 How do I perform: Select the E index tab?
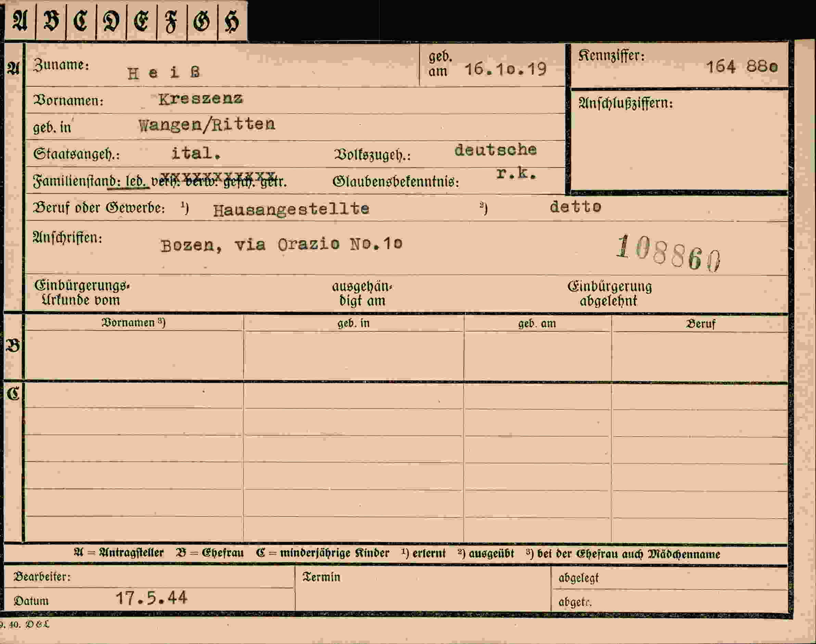tap(141, 21)
